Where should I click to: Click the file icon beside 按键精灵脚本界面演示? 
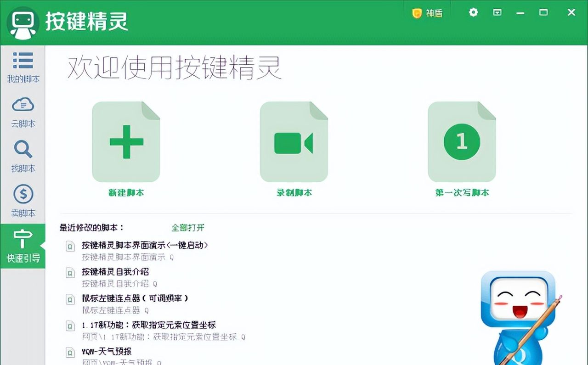coord(70,246)
